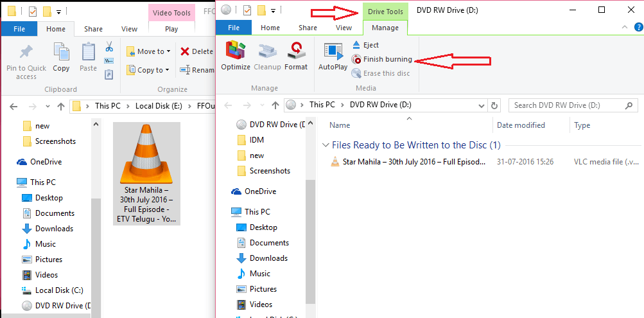
Task: Click Video Tools contextual tab header
Action: [x=171, y=13]
